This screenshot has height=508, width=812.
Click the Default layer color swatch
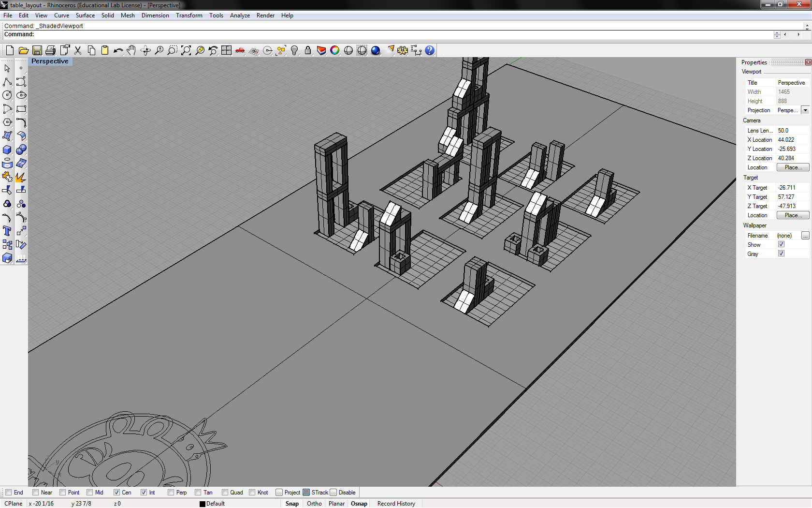[x=203, y=504]
